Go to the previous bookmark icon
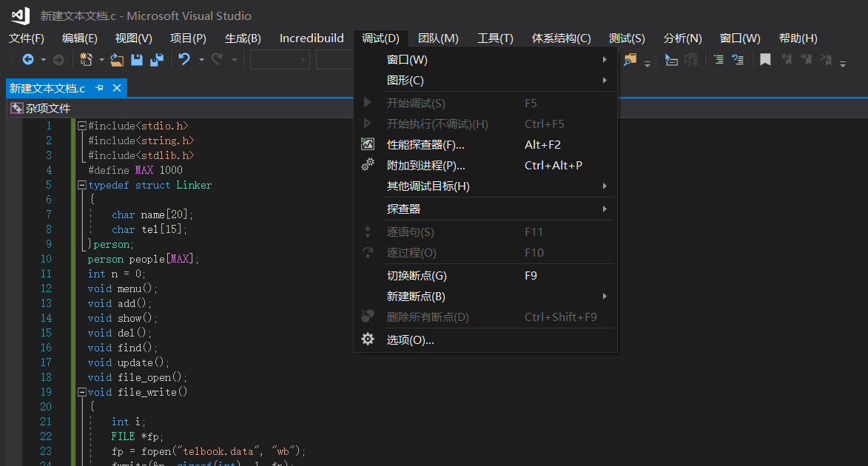Viewport: 868px width, 466px height. click(786, 59)
